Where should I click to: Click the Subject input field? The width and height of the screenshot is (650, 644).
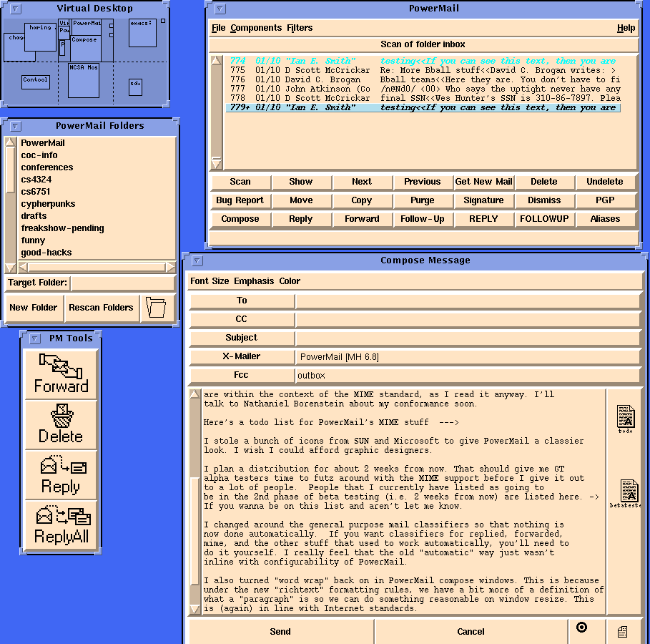[x=468, y=338]
